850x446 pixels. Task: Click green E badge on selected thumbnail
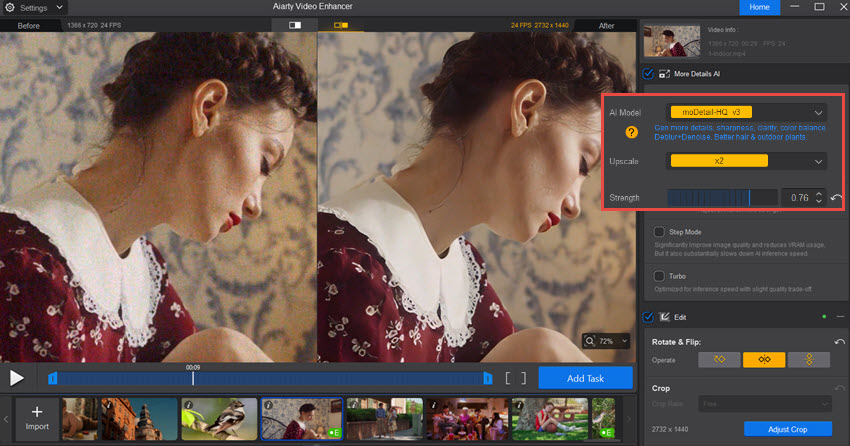click(x=334, y=432)
